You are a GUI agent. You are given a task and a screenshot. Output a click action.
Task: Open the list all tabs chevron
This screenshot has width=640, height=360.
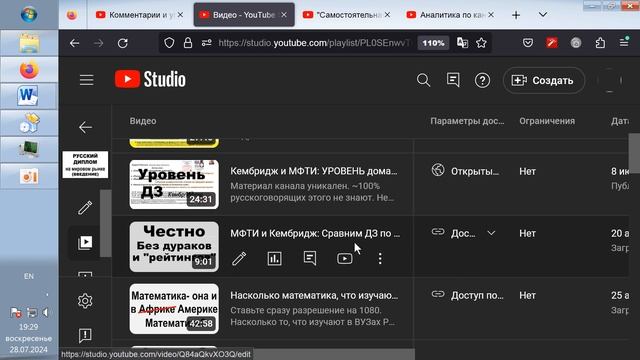click(542, 15)
